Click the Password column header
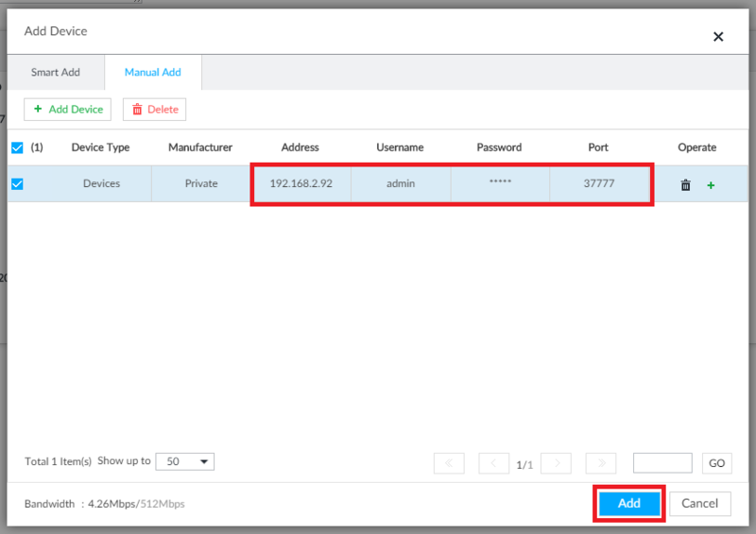 click(499, 147)
